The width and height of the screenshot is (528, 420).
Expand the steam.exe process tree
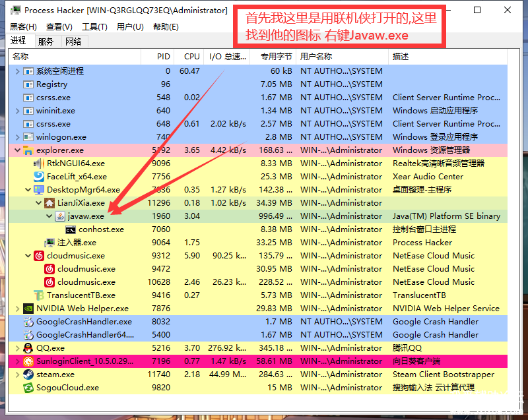pos(17,375)
